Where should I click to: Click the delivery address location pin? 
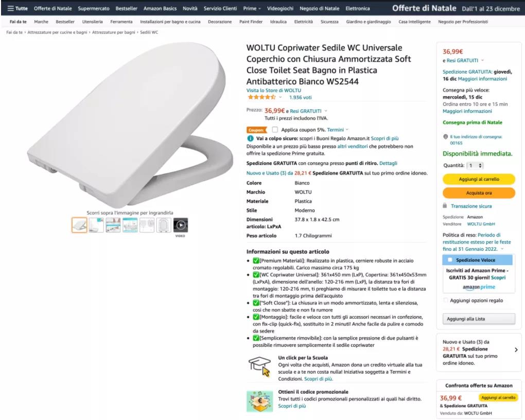[445, 137]
